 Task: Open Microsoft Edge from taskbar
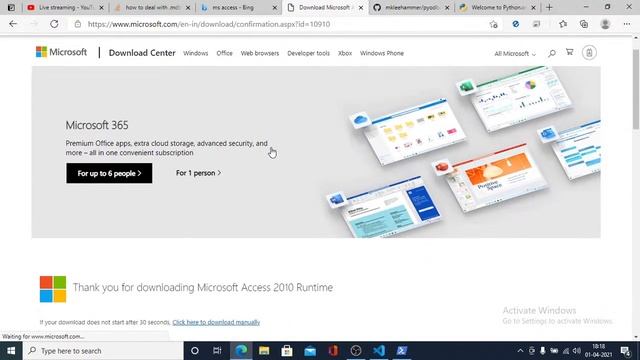(241, 351)
